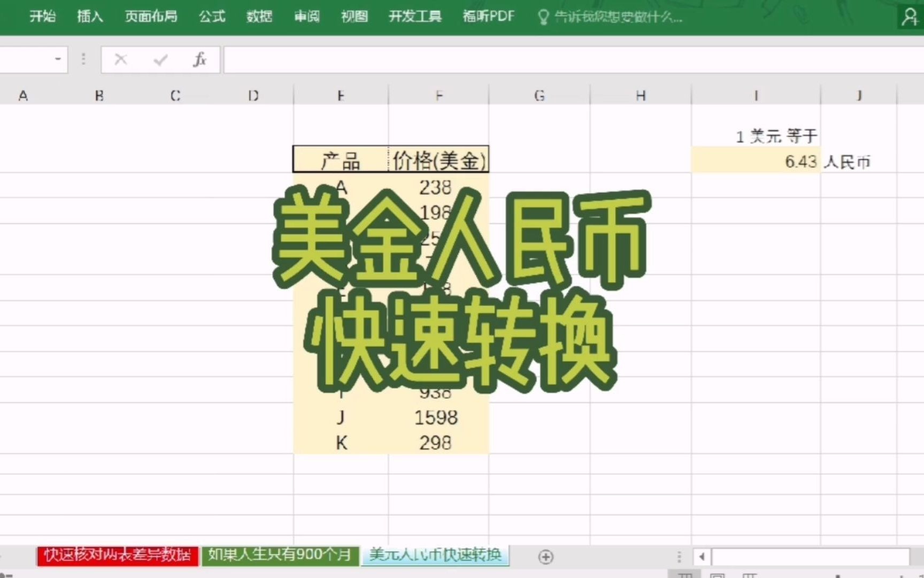Click the formula bar resize dots
This screenshot has height=578, width=924.
(x=83, y=59)
